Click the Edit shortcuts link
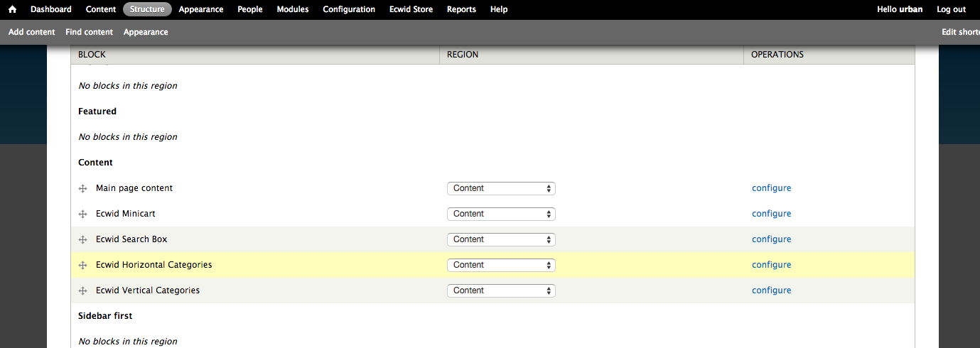The height and width of the screenshot is (348, 980). click(961, 32)
